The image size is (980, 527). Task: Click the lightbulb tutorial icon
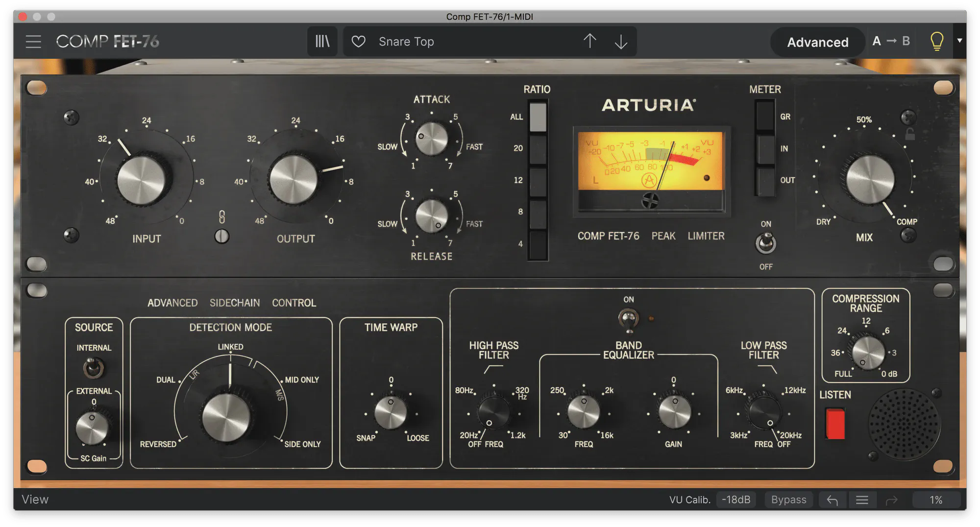(936, 41)
